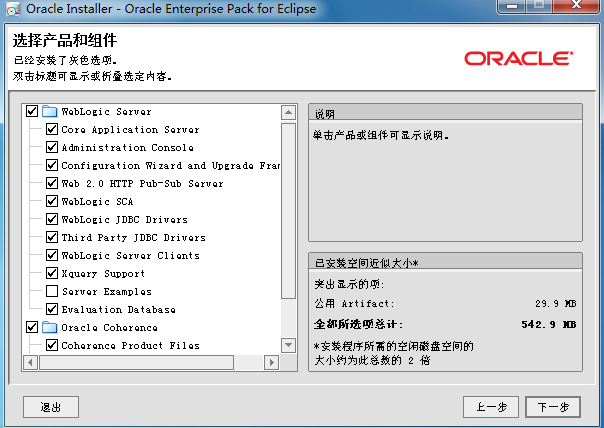Uncheck the WebLogic Server parent checkbox
Image resolution: width=604 pixels, height=428 pixels.
32,111
